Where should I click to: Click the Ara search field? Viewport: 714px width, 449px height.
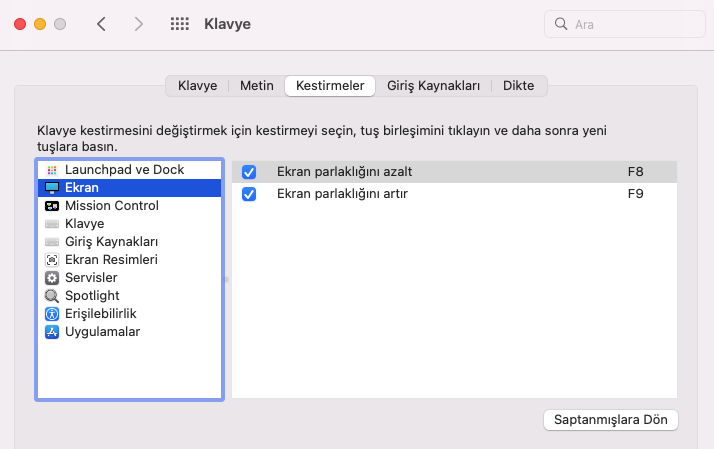point(620,23)
